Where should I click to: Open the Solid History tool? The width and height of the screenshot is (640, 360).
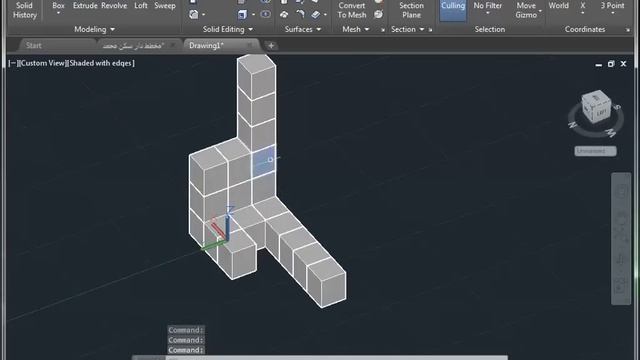pyautogui.click(x=24, y=10)
